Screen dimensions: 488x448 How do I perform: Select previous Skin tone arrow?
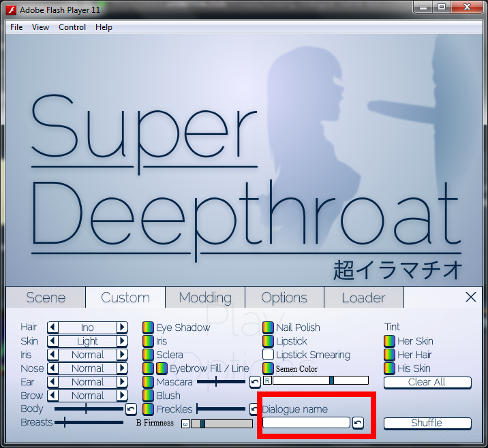pyautogui.click(x=52, y=341)
